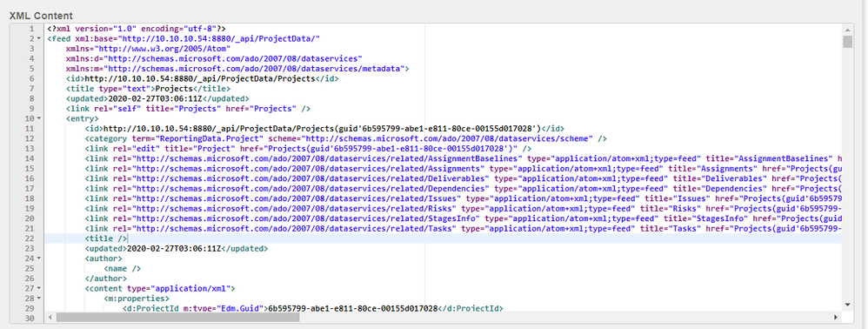Click the <name /> tag on line 25
This screenshot has height=329, width=868.
[x=123, y=269]
